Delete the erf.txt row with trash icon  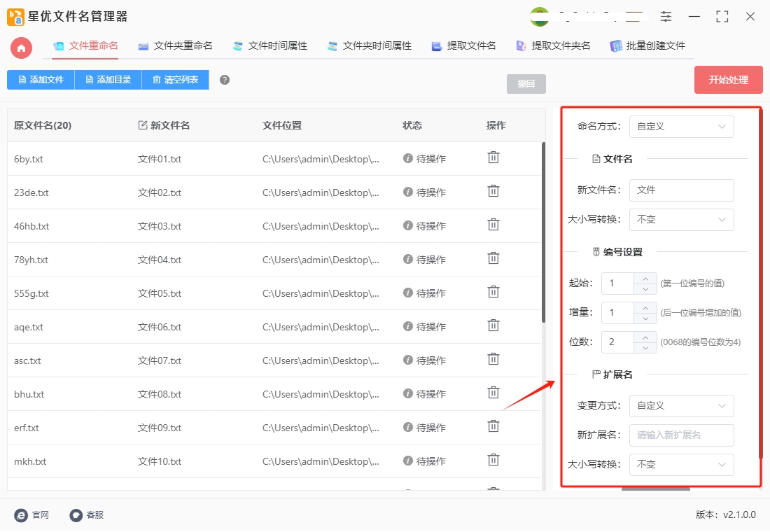point(493,426)
